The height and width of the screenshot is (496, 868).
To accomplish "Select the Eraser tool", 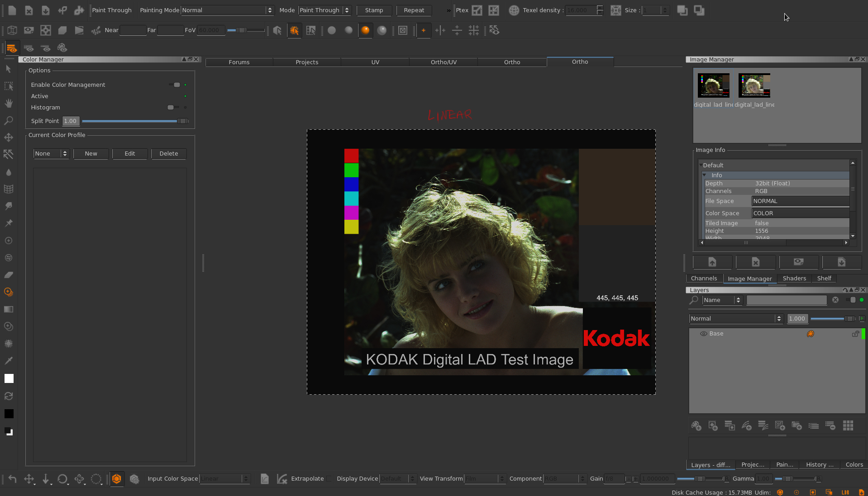I will click(x=9, y=275).
